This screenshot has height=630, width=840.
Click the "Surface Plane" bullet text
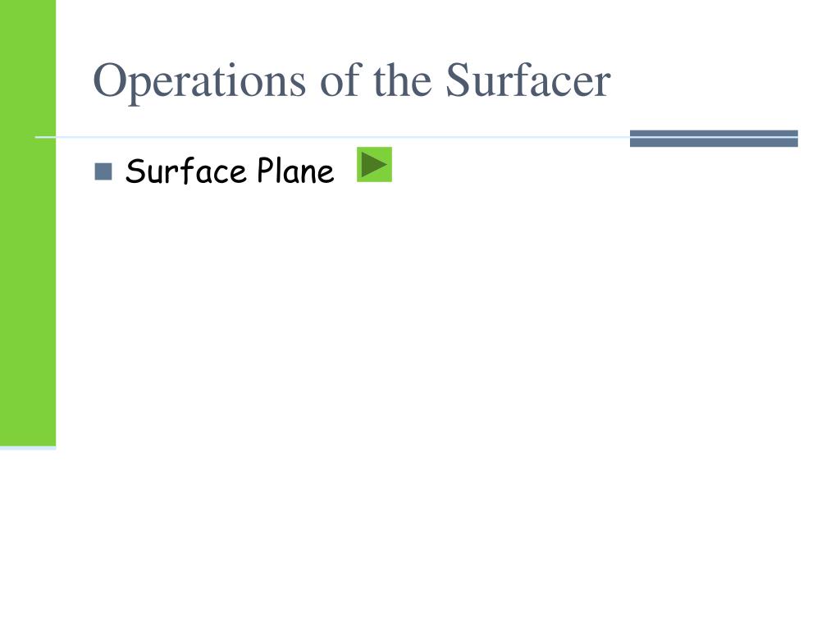pos(230,171)
